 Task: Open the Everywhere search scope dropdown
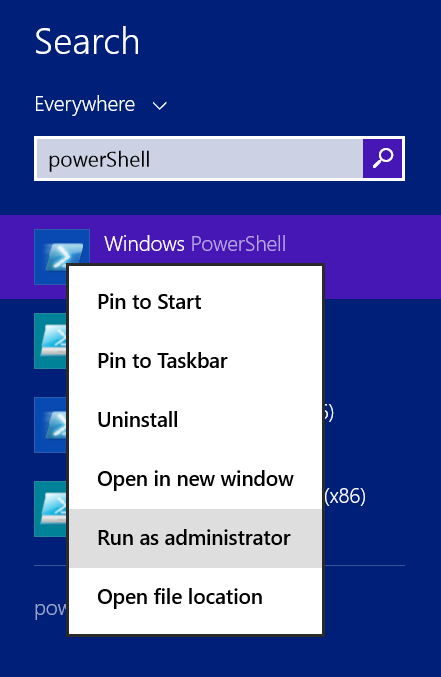(x=101, y=105)
